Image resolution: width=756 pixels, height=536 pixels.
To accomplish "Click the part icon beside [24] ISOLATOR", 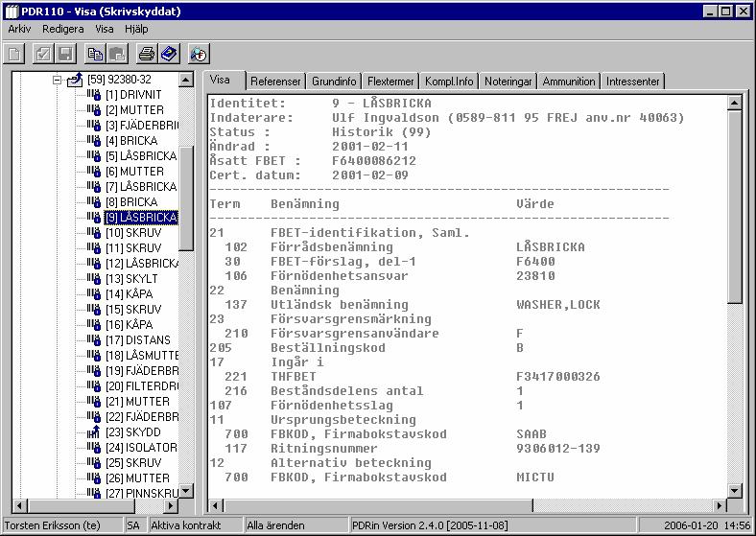I will pyautogui.click(x=93, y=448).
